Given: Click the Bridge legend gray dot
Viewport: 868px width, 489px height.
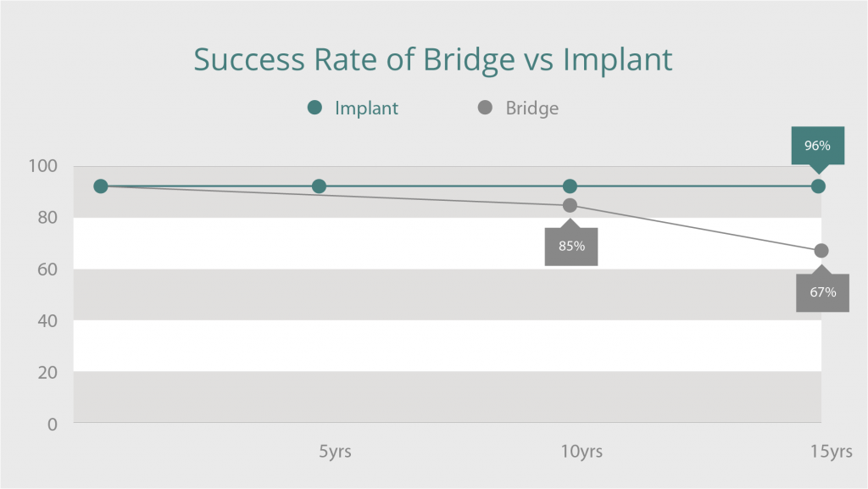Looking at the screenshot, I should point(485,108).
